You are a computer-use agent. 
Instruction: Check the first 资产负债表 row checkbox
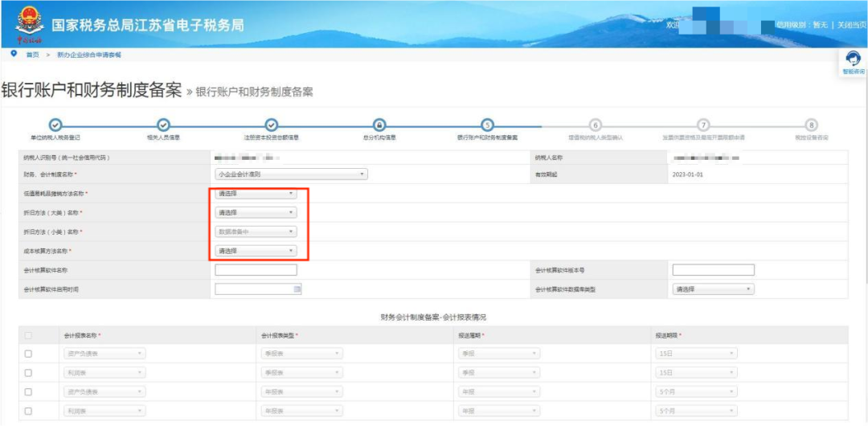[x=29, y=354]
